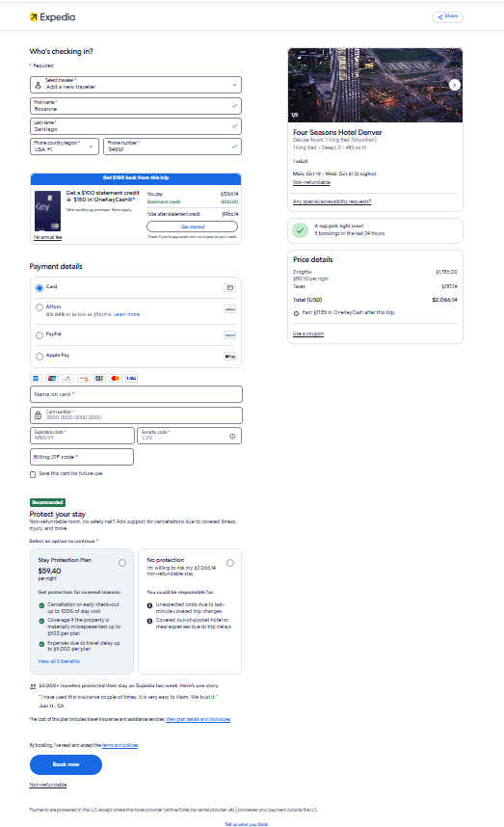Screen dimensions: 504x827
Task: Click the Share button
Action: coord(447,16)
